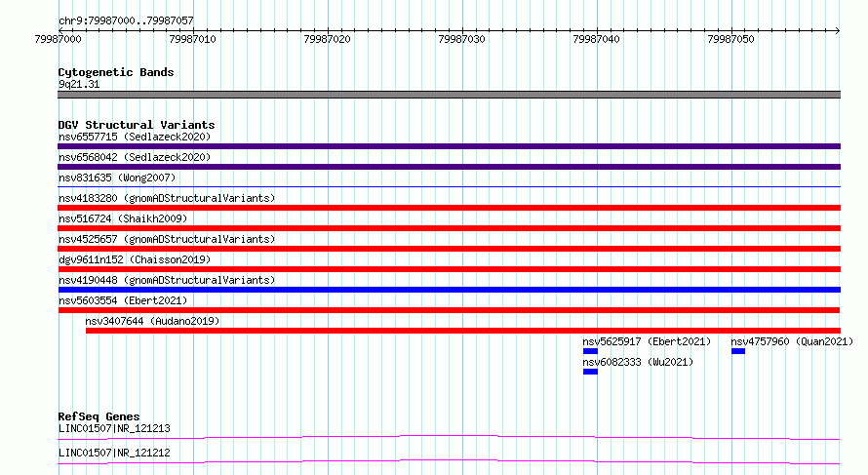Image resolution: width=868 pixels, height=475 pixels.
Task: Select the nsv4525657 (gnomADStructuralVariants) label
Action: pos(167,239)
